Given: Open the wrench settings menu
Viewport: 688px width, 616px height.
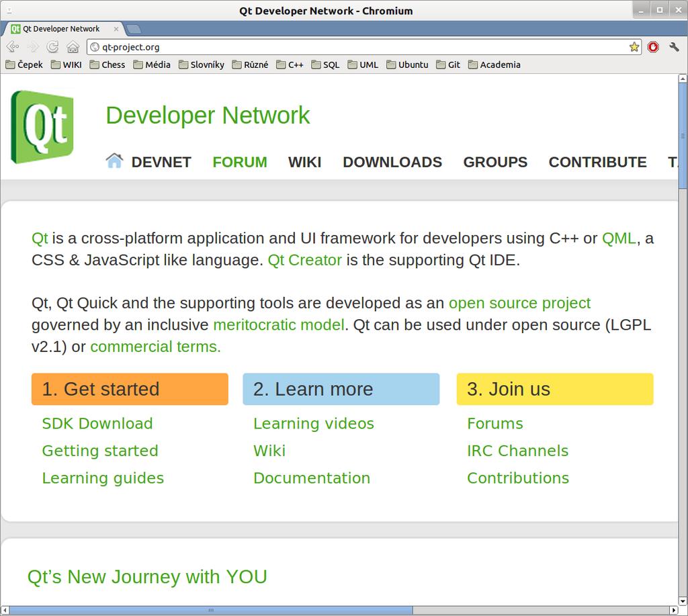Looking at the screenshot, I should (x=674, y=46).
